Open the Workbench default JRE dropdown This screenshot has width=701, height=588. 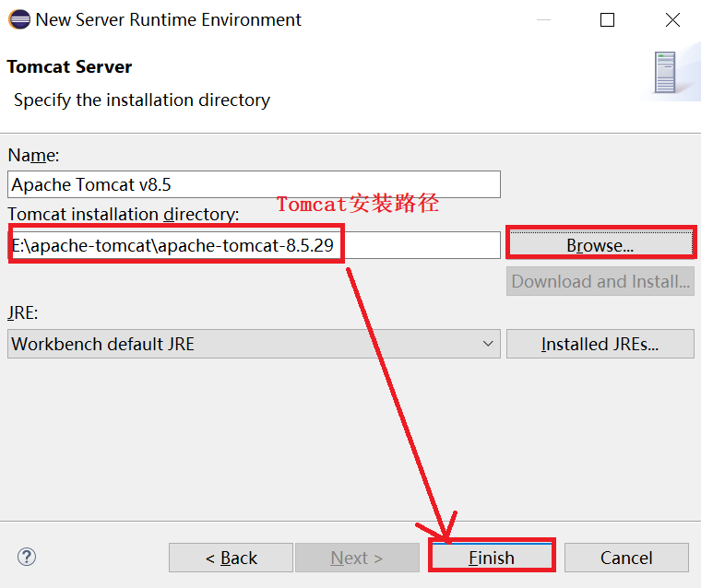254,344
